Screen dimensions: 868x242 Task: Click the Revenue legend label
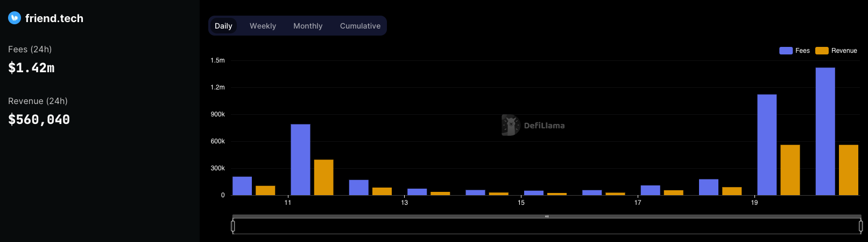click(844, 51)
